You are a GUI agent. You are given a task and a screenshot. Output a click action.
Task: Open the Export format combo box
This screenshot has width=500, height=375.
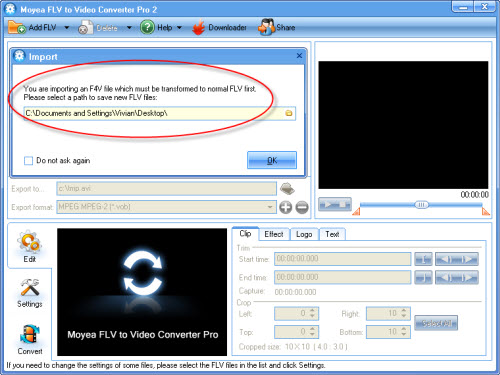[166, 207]
